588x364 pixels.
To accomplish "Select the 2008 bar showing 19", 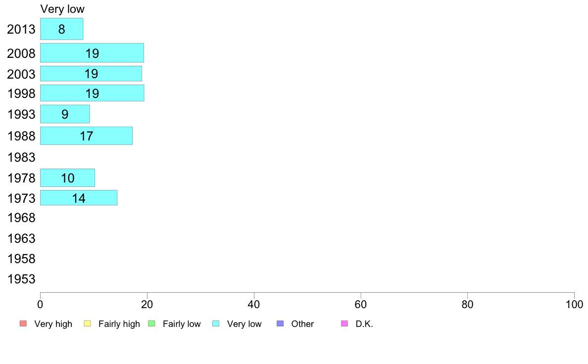I will click(92, 53).
